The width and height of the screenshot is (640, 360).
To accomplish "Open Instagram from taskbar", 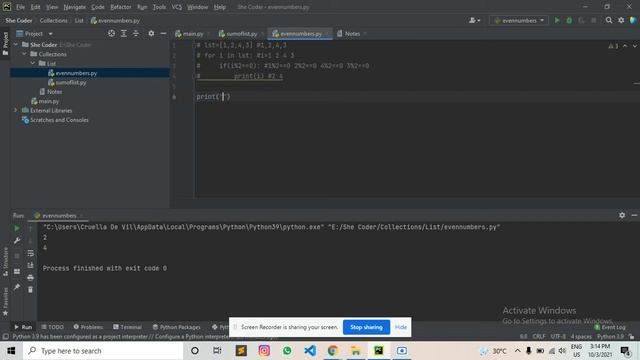I will tap(264, 351).
